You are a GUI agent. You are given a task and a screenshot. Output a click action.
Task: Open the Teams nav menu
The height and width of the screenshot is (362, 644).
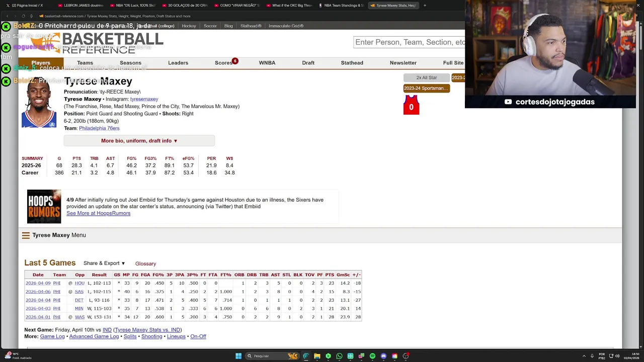[85, 63]
